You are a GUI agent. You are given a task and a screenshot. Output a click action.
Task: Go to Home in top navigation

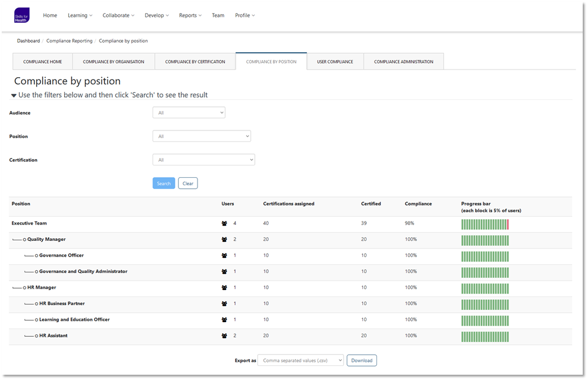pos(50,15)
